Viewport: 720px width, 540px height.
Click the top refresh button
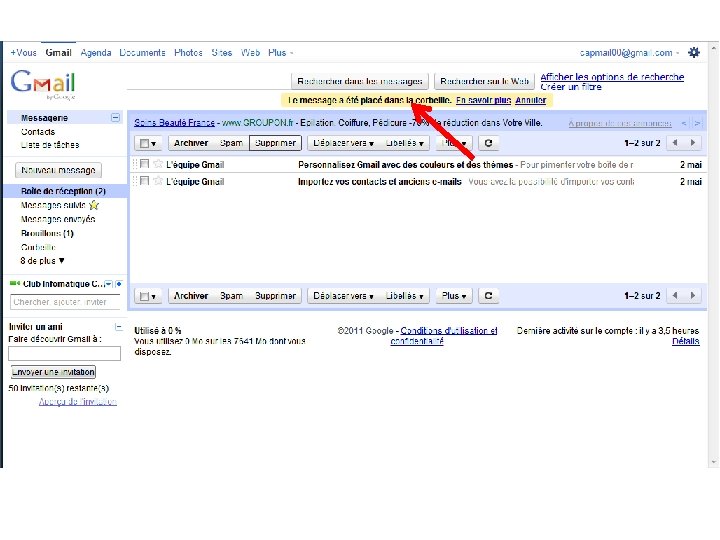(488, 143)
